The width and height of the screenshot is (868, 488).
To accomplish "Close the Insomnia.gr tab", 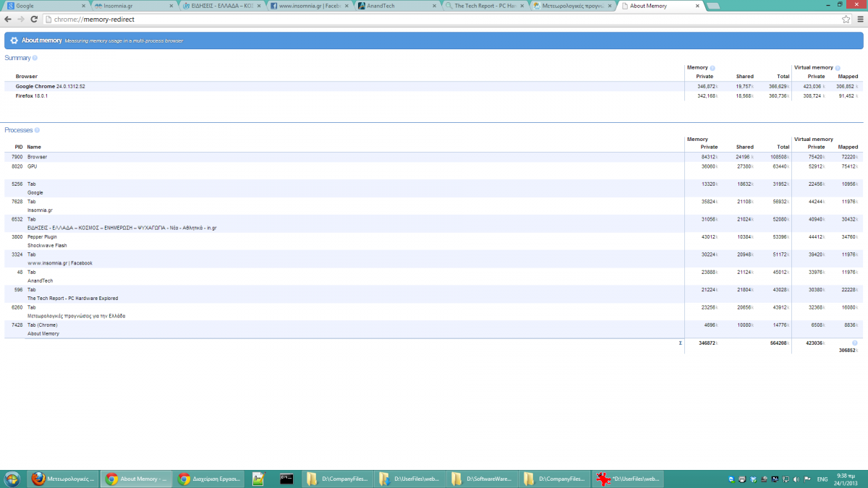I will [x=171, y=6].
